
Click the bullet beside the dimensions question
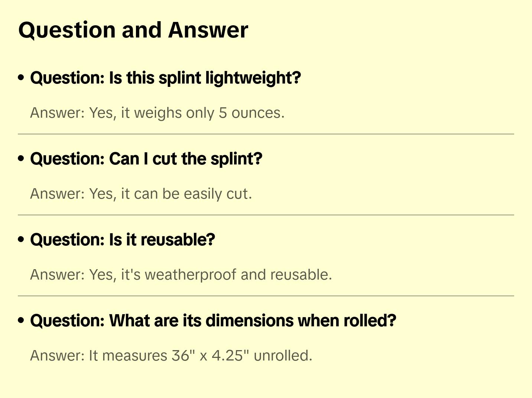tap(21, 321)
